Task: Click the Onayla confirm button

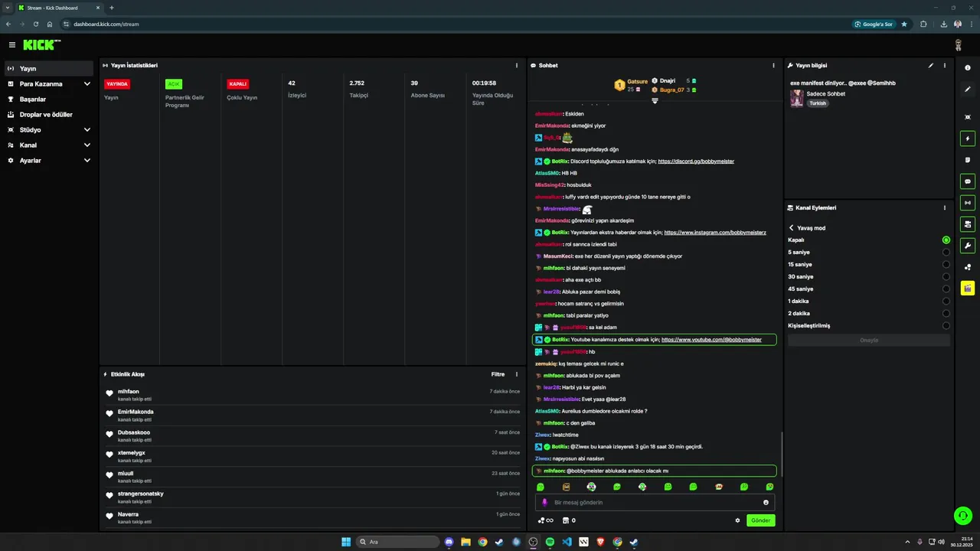Action: pyautogui.click(x=869, y=340)
